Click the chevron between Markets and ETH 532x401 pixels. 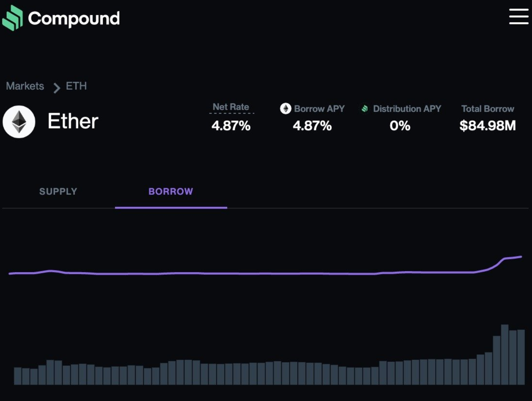(56, 88)
